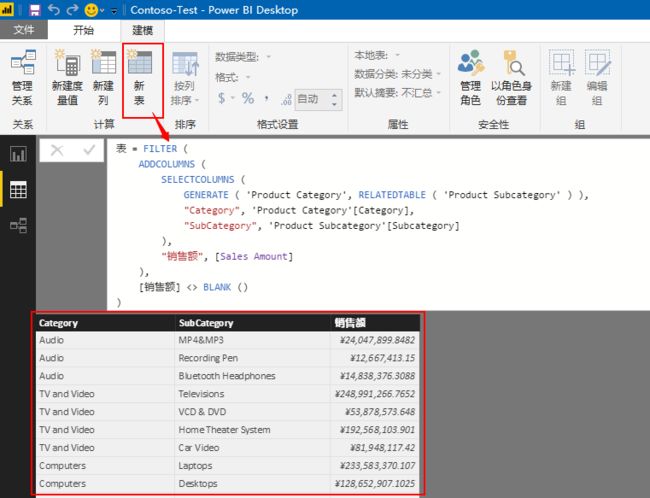Click the ¥233,583,370.107 value
This screenshot has width=650, height=498.
pos(377,466)
